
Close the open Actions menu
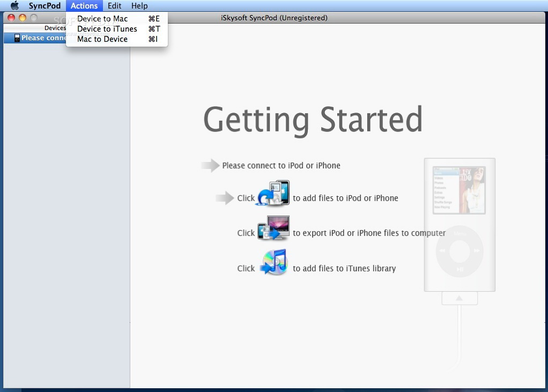[x=84, y=5]
